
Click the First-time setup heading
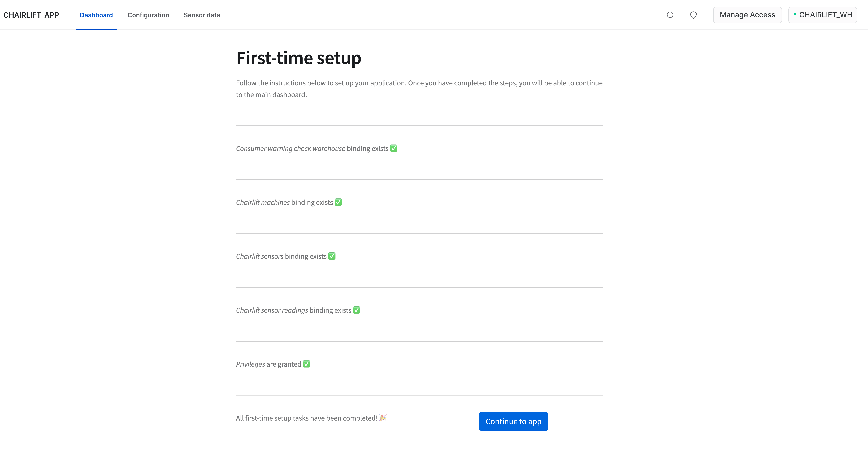tap(299, 58)
